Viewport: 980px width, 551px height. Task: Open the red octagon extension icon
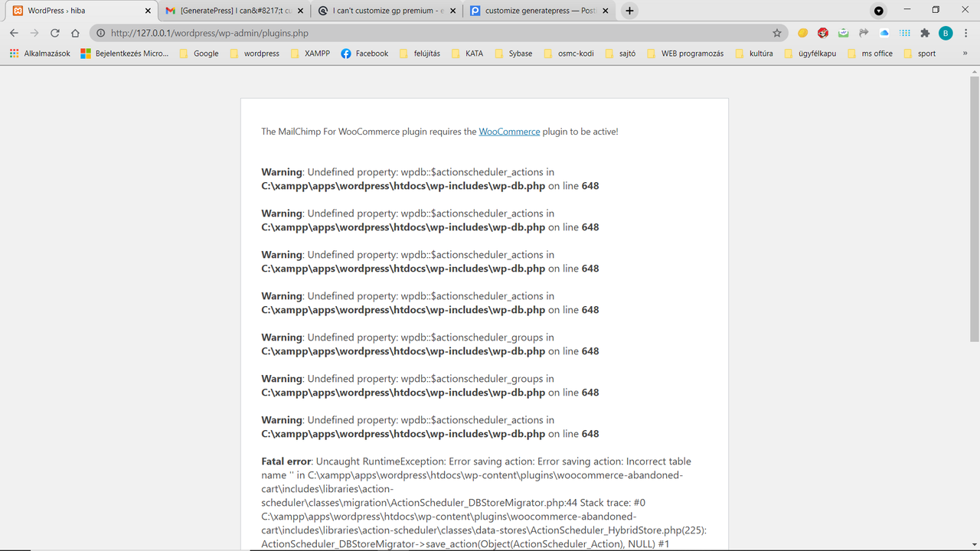[x=823, y=33]
